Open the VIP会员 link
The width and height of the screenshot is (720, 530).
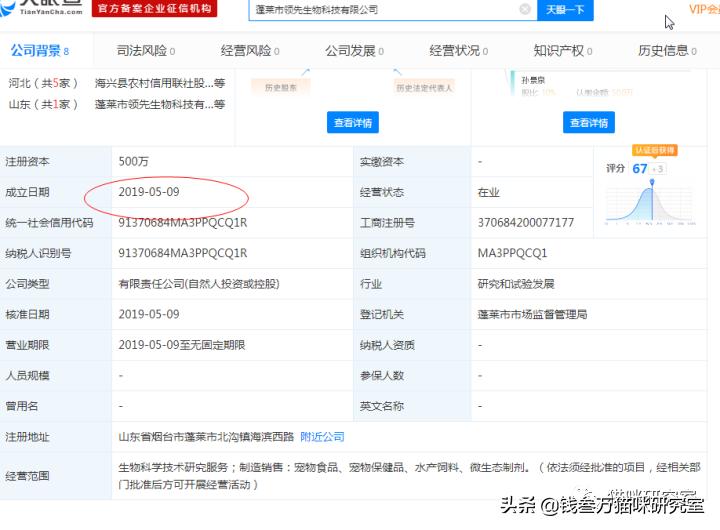click(x=704, y=9)
